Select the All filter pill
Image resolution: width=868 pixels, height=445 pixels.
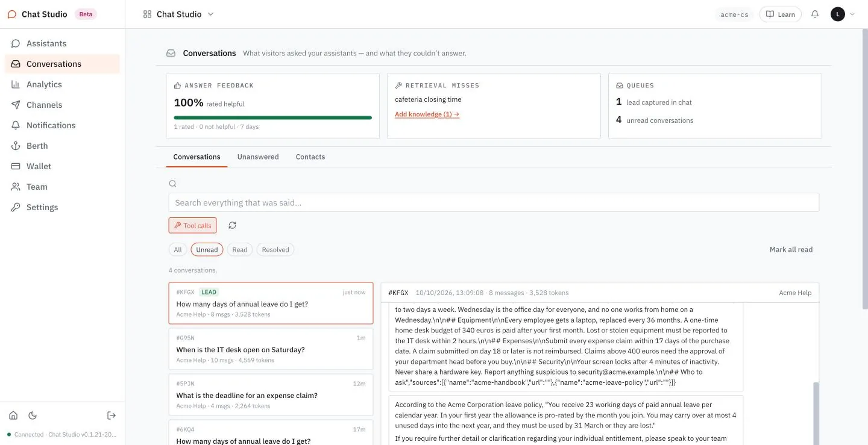pos(178,249)
